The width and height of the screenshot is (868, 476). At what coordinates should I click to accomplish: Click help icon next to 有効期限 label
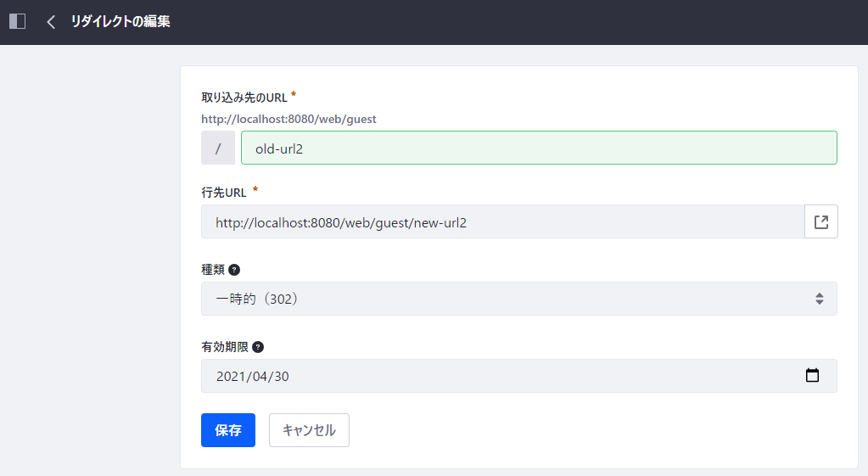click(x=258, y=347)
